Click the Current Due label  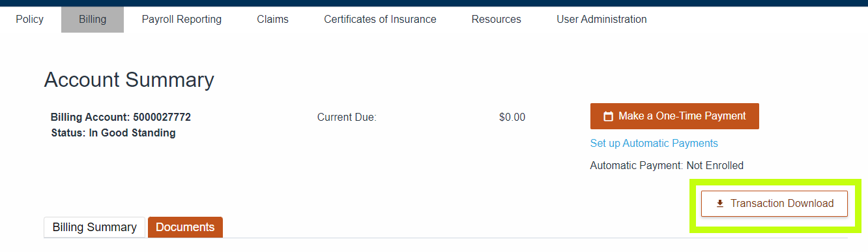(347, 118)
